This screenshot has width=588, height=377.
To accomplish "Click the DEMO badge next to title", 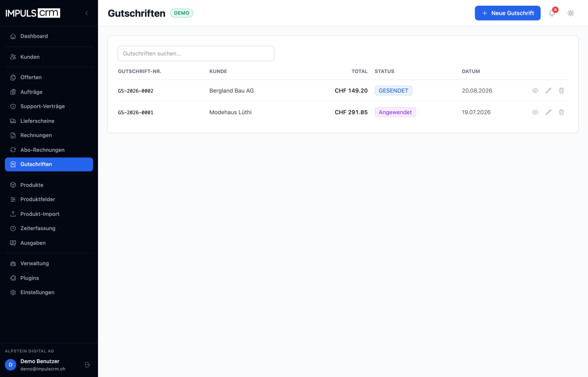I will click(x=182, y=13).
